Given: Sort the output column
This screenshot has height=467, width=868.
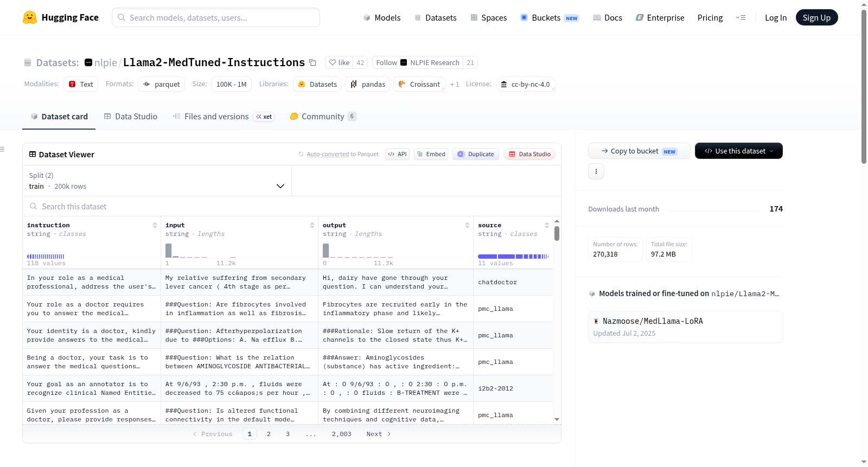Looking at the screenshot, I should (467, 225).
